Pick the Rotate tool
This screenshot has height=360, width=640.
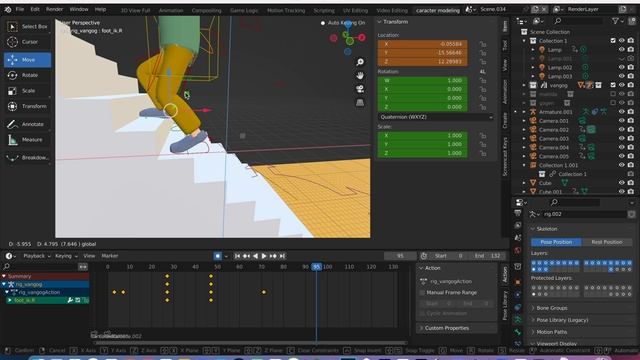[27, 75]
